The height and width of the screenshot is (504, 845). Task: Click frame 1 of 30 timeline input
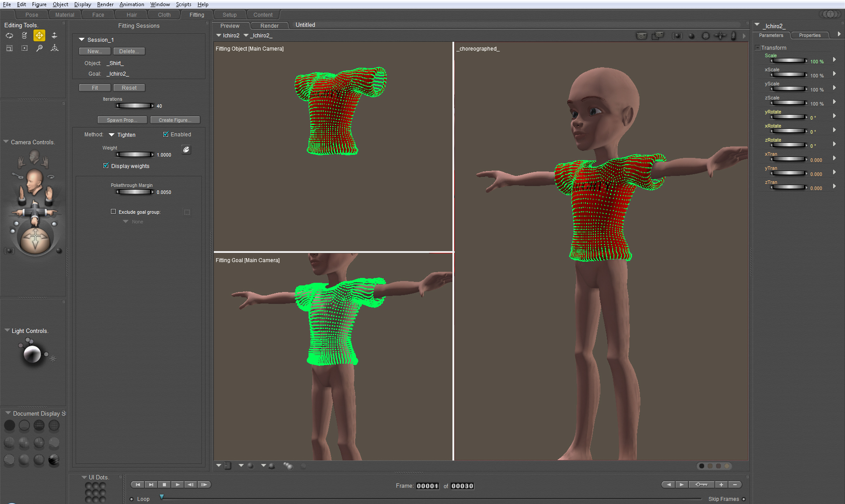coord(437,484)
